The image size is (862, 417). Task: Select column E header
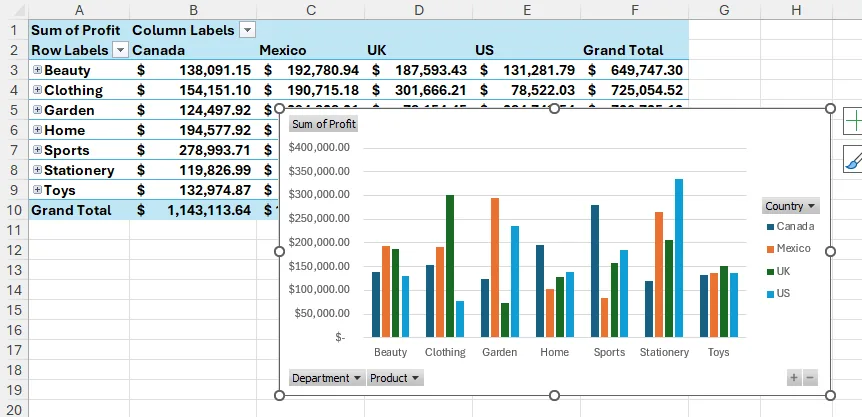527,9
